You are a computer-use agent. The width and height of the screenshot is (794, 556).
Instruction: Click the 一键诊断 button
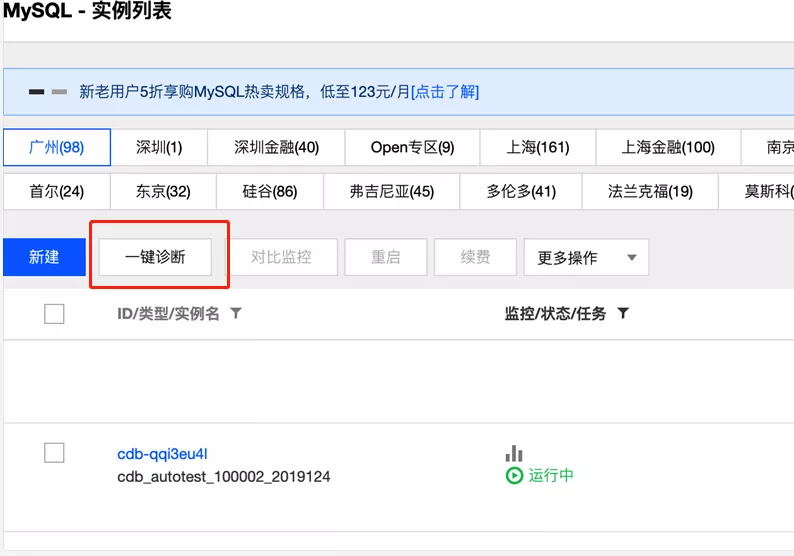tap(155, 257)
